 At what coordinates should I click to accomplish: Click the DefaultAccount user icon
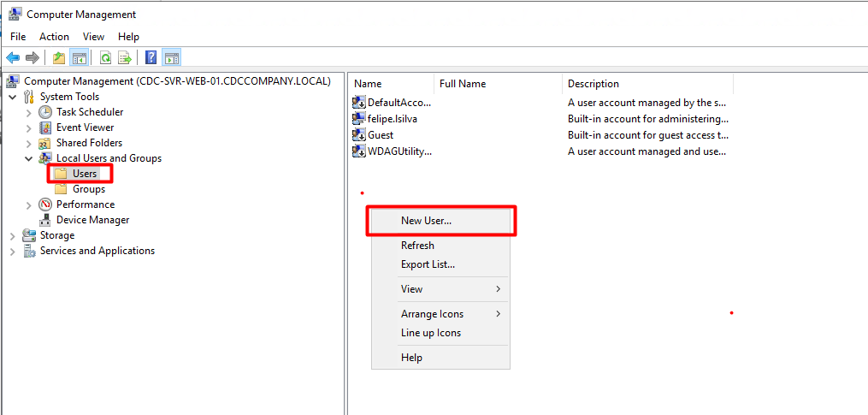point(358,102)
